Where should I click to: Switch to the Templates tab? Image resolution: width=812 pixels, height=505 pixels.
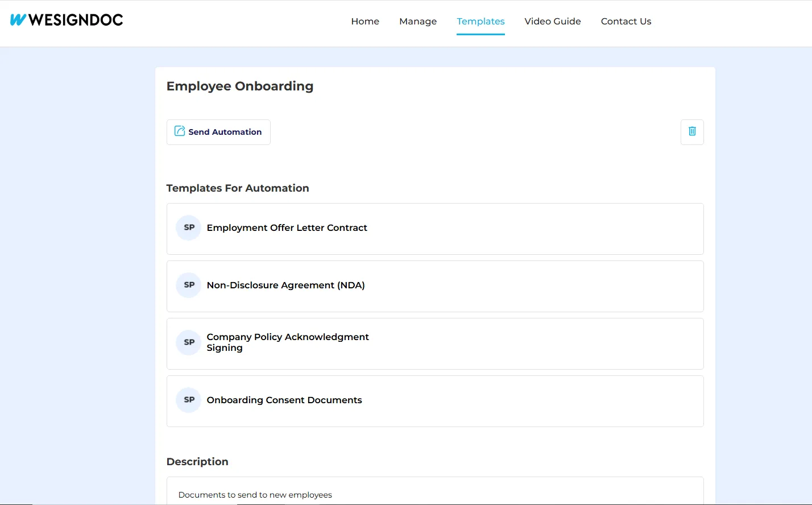click(x=480, y=22)
